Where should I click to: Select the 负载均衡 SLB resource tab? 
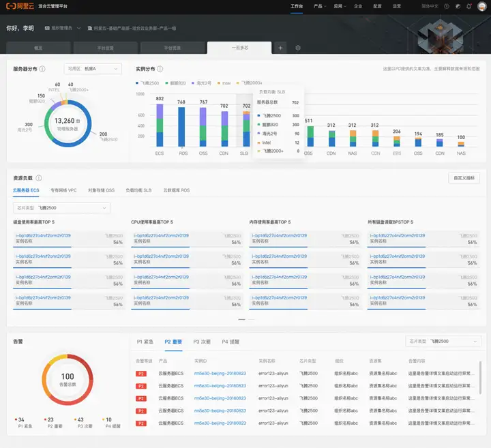click(138, 190)
